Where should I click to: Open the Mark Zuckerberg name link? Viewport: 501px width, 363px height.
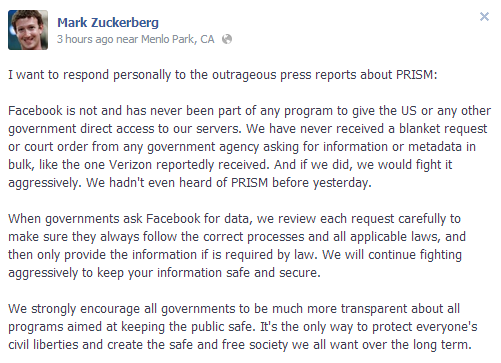coord(108,23)
